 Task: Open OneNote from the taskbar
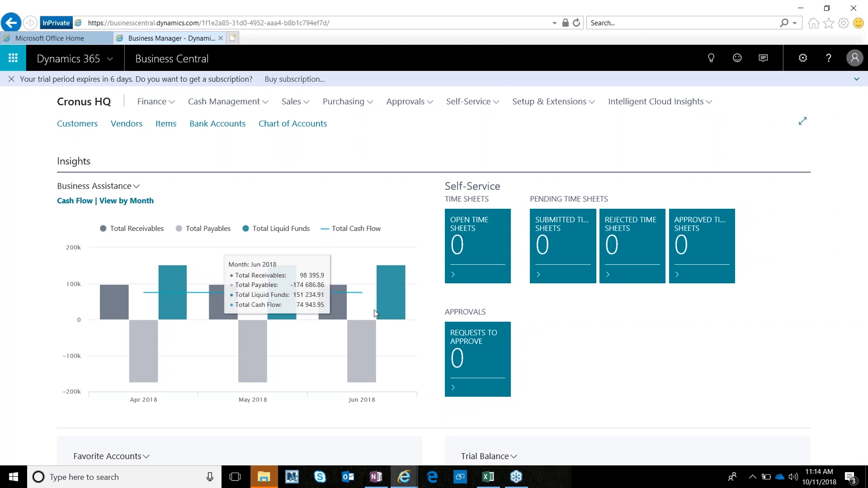376,477
